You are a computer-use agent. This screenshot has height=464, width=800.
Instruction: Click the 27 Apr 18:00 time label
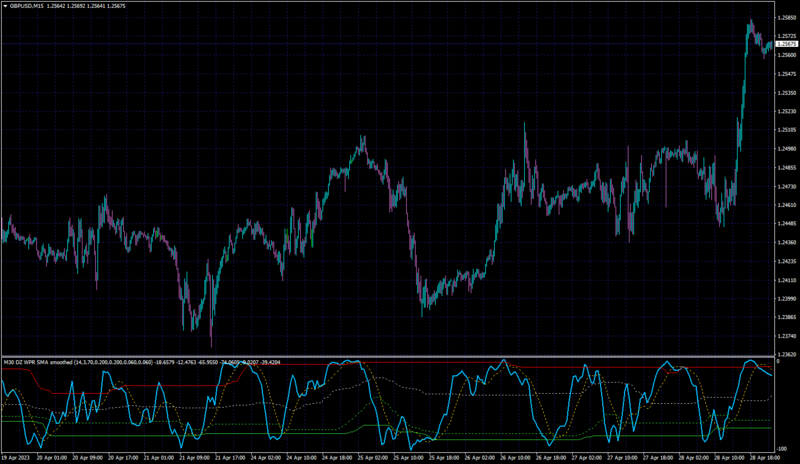tap(659, 458)
